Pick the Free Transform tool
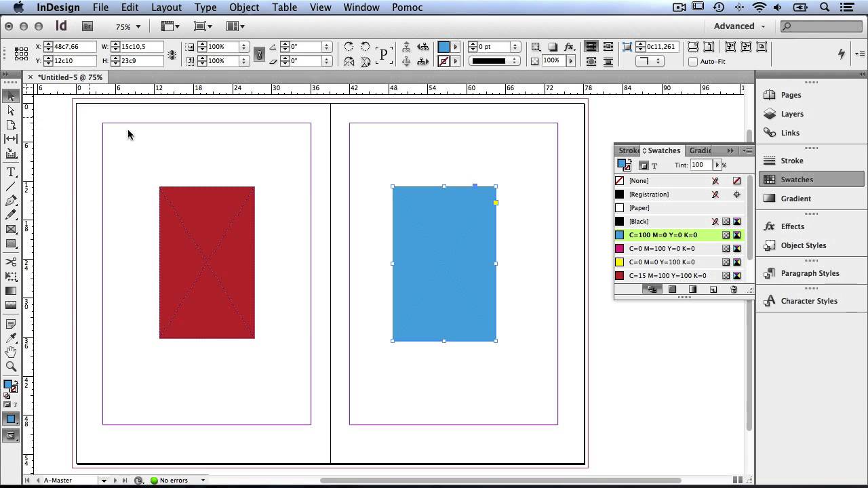 click(x=11, y=277)
